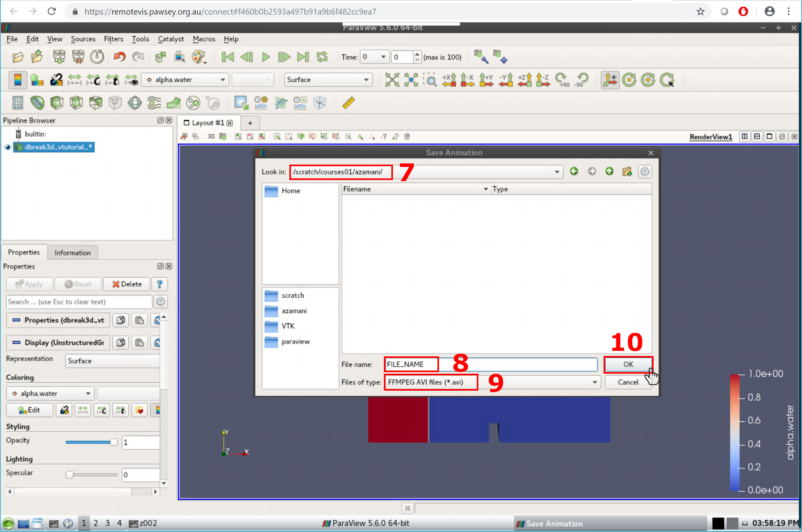Toggle the 3D interaction mode button

(x=211, y=137)
